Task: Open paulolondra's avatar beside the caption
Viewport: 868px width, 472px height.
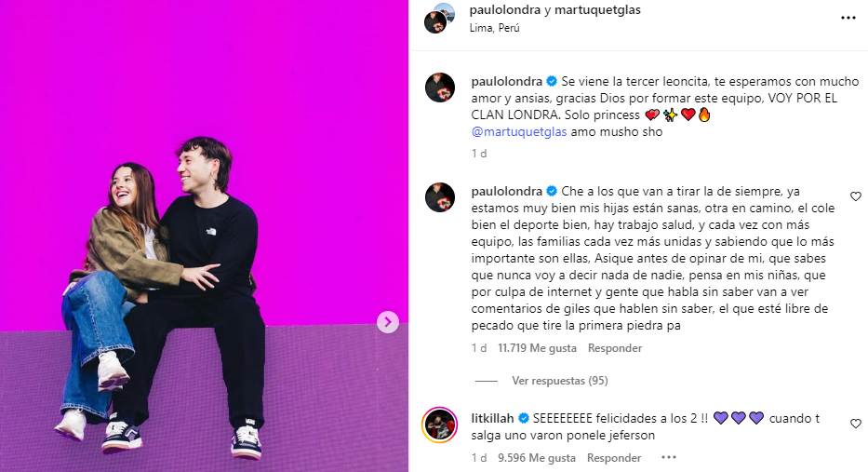Action: point(440,88)
